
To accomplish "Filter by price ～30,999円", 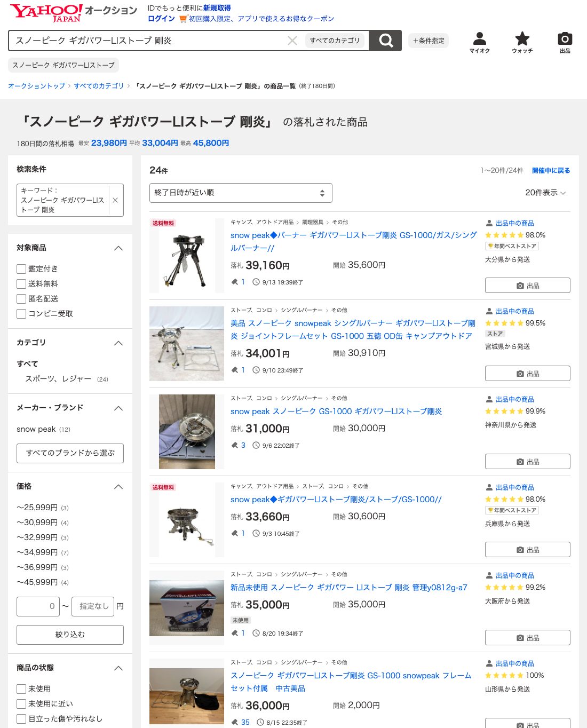I will coord(37,523).
